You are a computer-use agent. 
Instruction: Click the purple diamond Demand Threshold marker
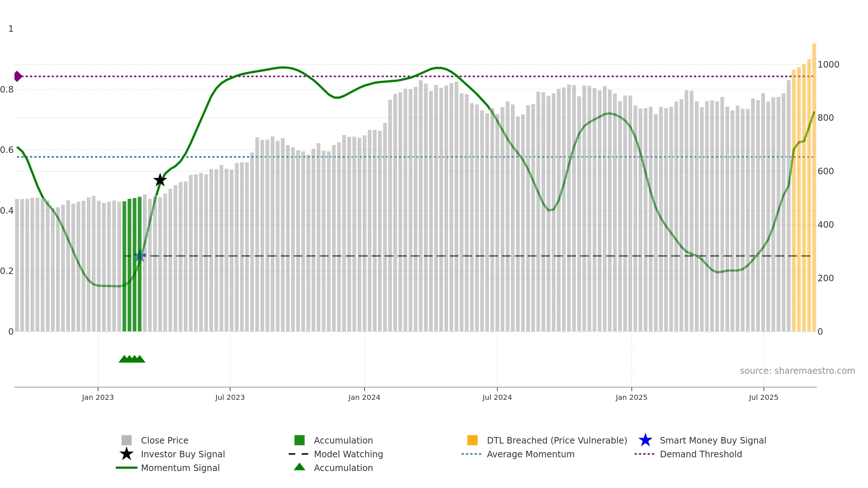tap(18, 76)
